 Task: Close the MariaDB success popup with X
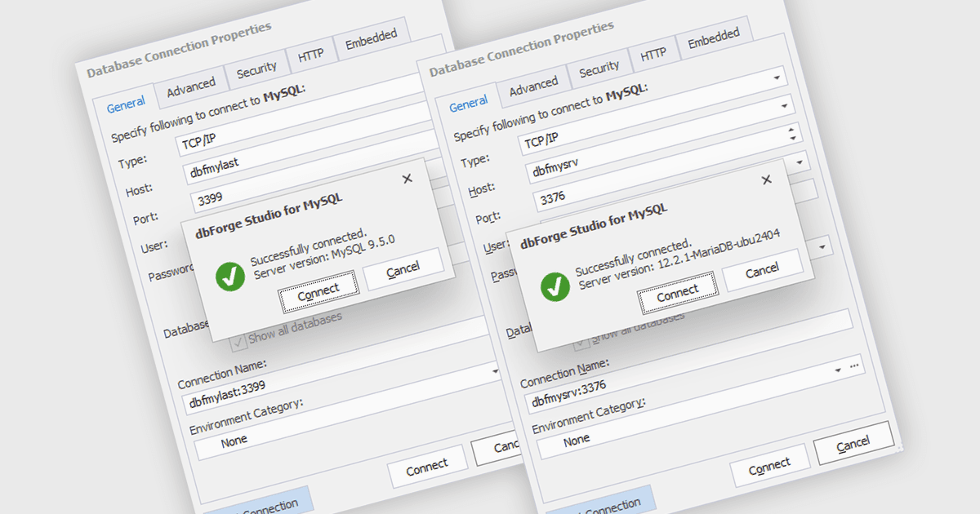[x=766, y=180]
